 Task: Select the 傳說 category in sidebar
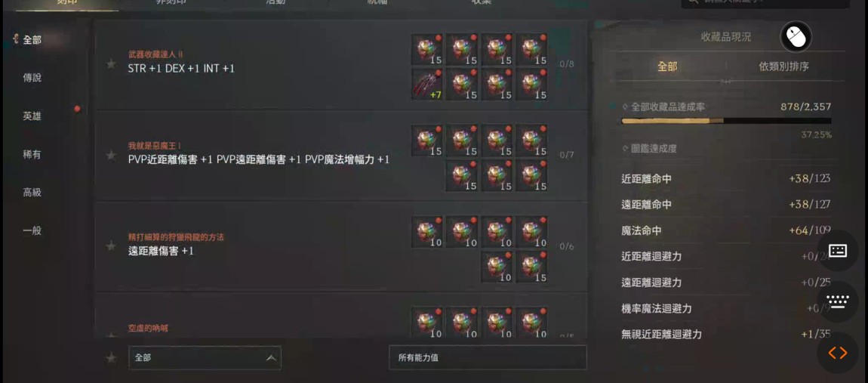click(x=32, y=78)
